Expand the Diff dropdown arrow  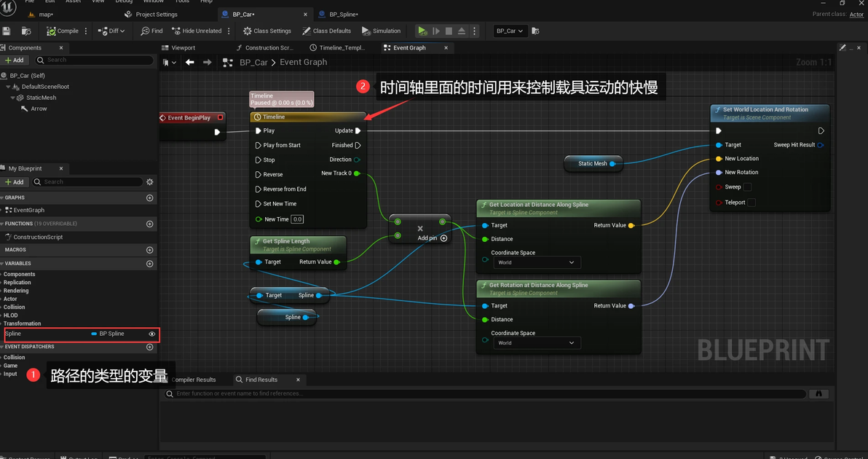(122, 31)
